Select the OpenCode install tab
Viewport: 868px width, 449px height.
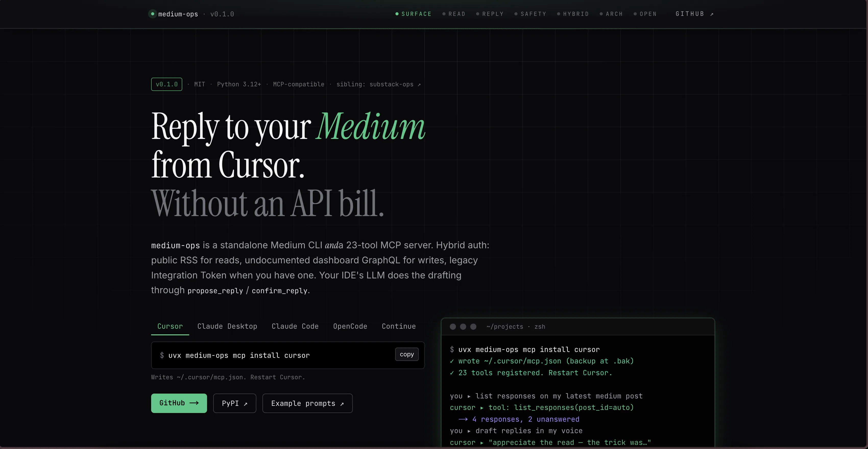(350, 326)
